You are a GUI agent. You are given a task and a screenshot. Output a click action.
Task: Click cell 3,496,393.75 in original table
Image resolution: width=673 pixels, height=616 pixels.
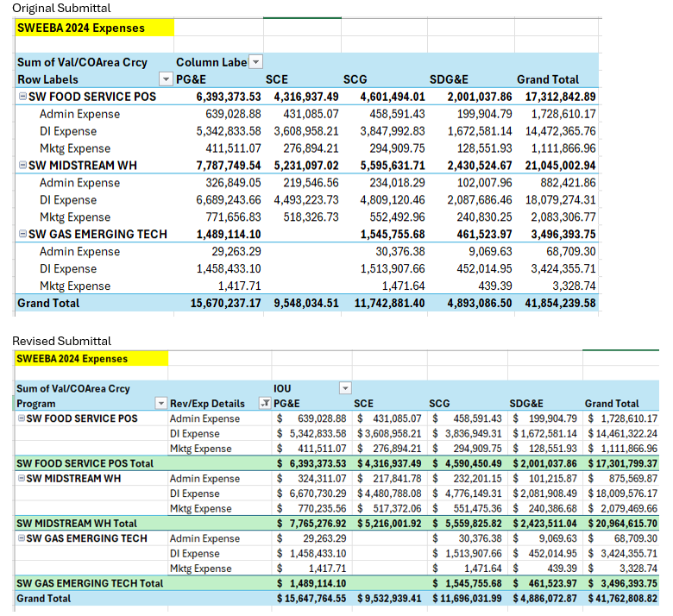[x=563, y=234]
